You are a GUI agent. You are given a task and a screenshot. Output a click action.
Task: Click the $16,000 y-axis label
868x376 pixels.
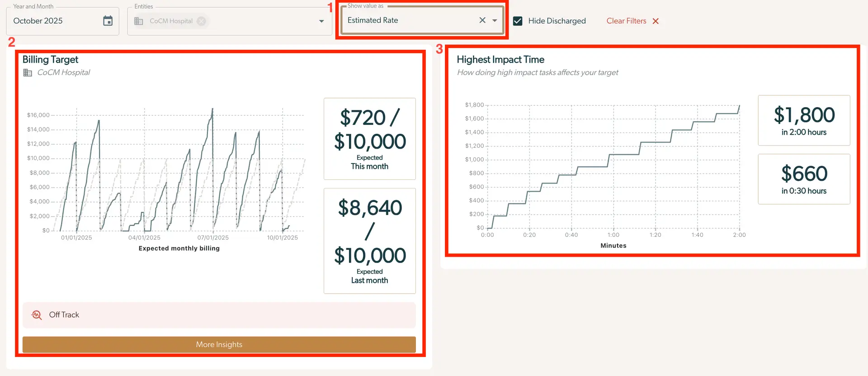point(38,115)
